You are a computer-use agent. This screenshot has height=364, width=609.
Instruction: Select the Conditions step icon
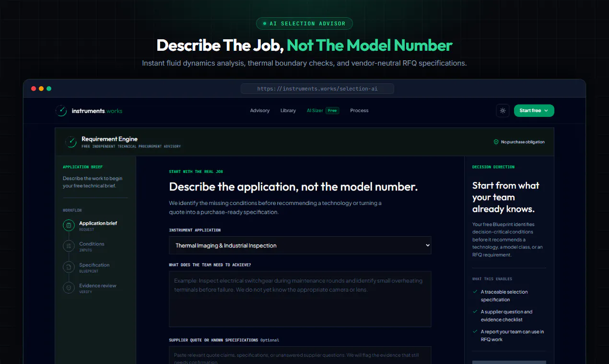(69, 246)
